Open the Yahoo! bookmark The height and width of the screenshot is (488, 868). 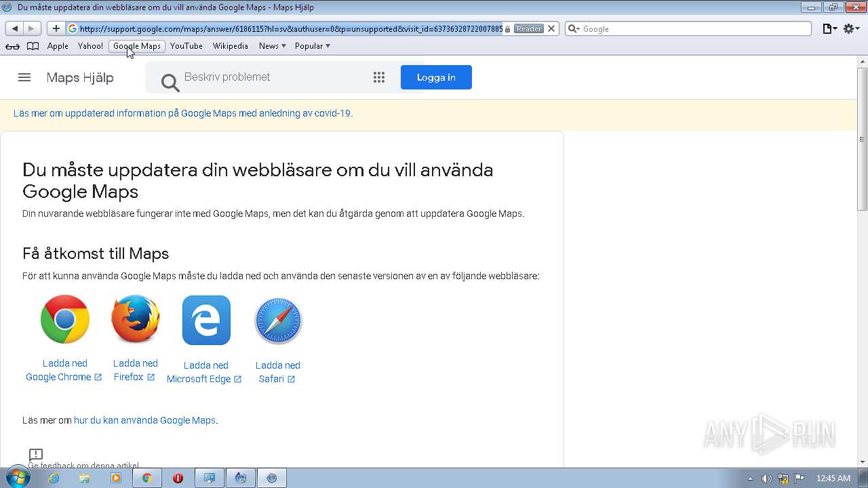pos(90,46)
